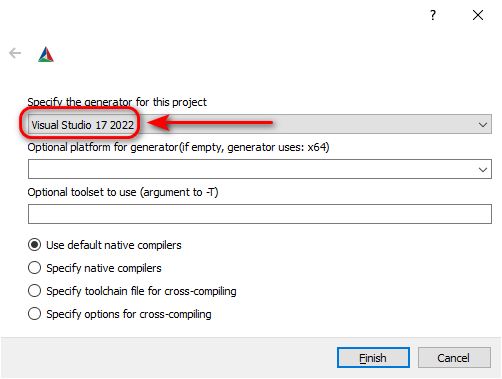
Task: Close the generator dialog with the X
Action: 478,15
